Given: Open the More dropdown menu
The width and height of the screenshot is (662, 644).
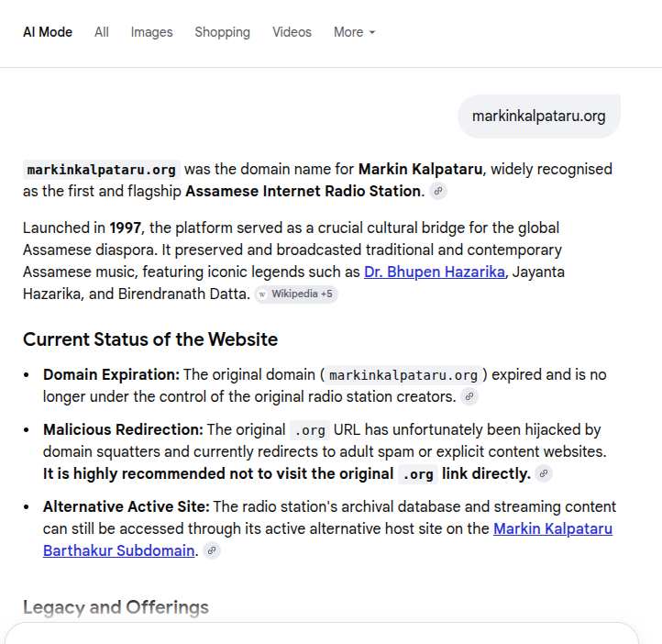Looking at the screenshot, I should pos(354,32).
